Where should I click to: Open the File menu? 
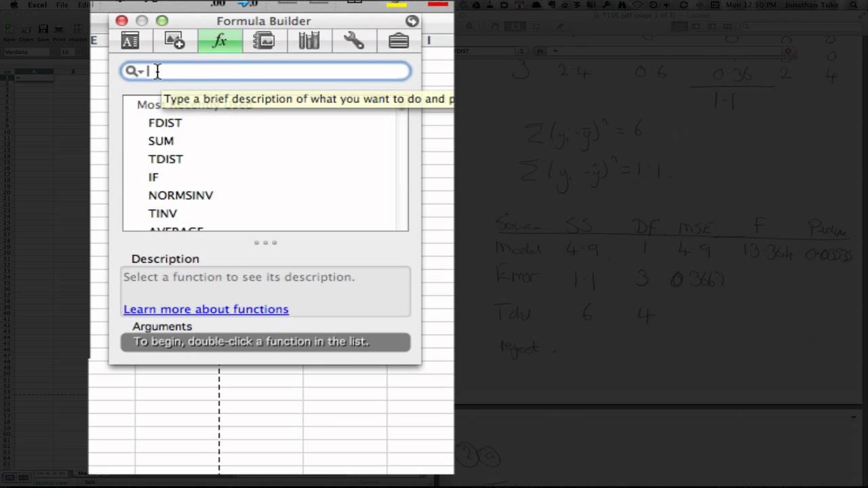click(x=62, y=5)
